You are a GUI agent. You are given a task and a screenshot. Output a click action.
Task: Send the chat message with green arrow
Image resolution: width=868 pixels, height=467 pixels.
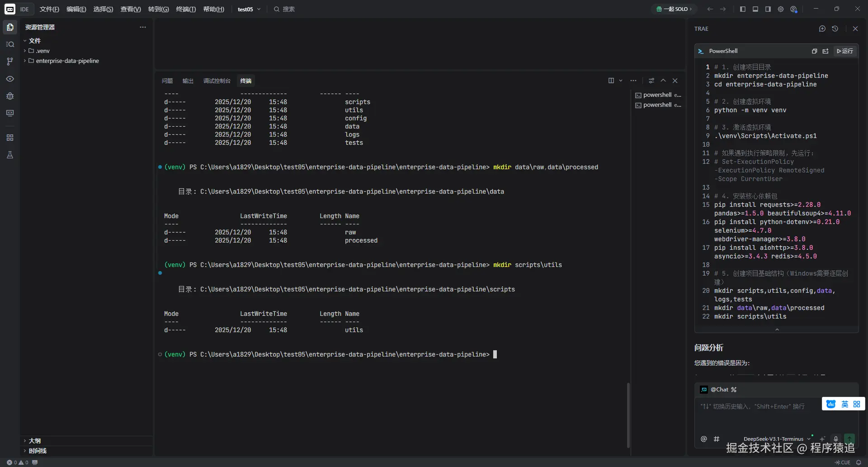pyautogui.click(x=849, y=438)
